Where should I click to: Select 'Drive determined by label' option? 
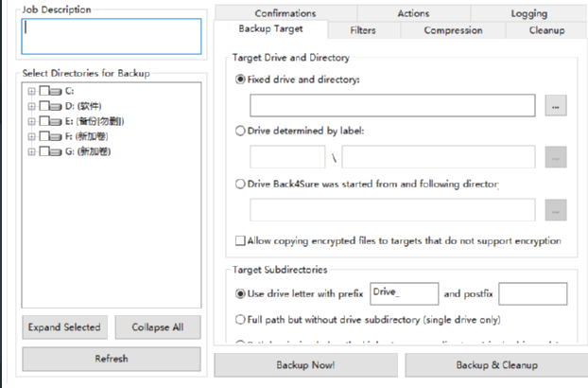coord(240,131)
